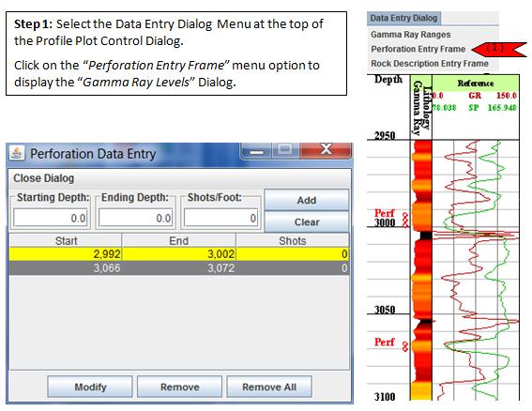The image size is (532, 411).
Task: Focus the Starting Depth input field
Action: tap(51, 218)
